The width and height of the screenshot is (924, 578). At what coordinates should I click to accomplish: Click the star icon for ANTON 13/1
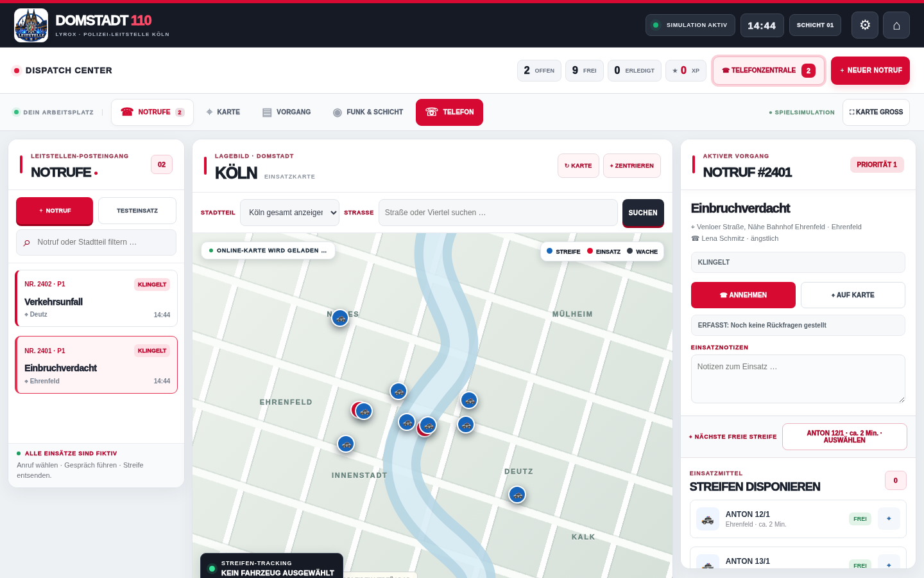tap(889, 562)
